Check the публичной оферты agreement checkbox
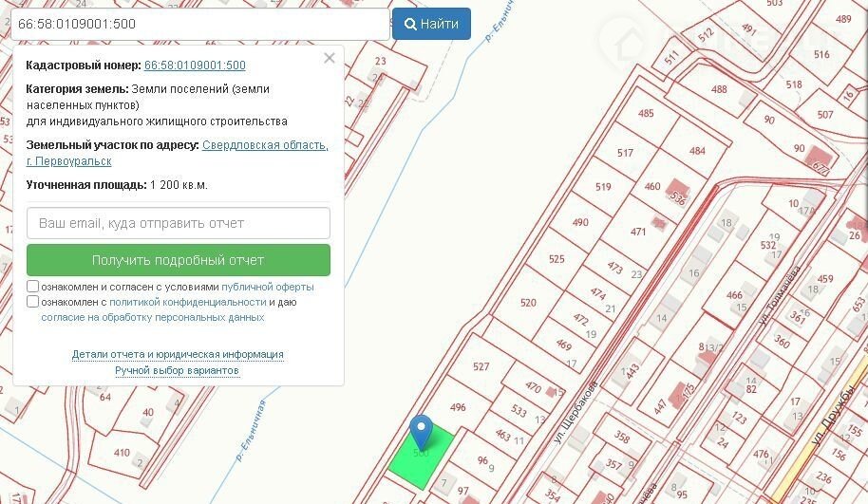Viewport: 868px width, 504px height. 33,287
